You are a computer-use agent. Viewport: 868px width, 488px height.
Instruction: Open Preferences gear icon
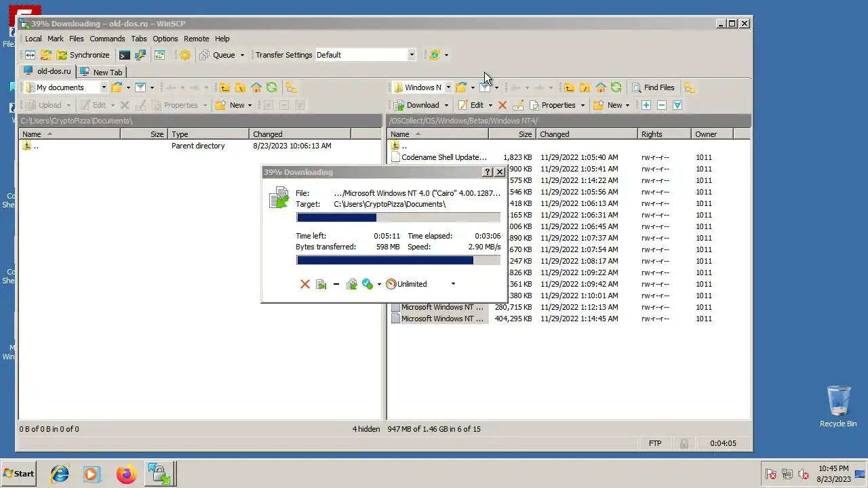[x=184, y=55]
